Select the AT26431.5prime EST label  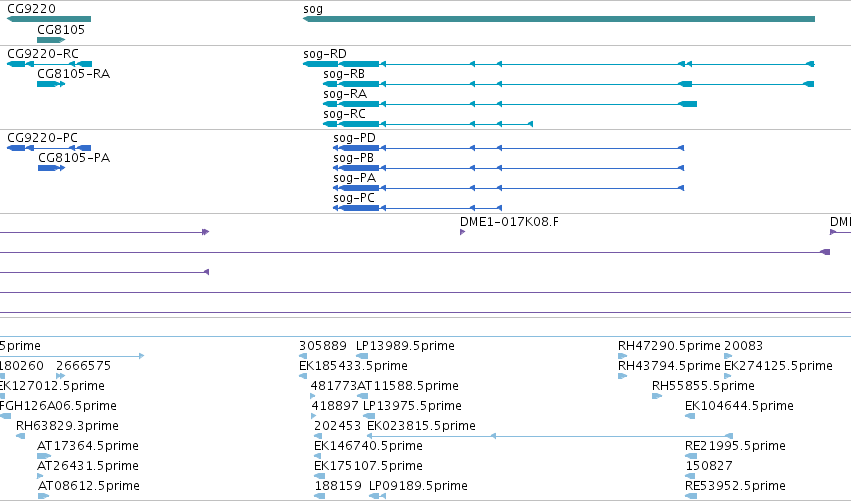click(x=88, y=466)
